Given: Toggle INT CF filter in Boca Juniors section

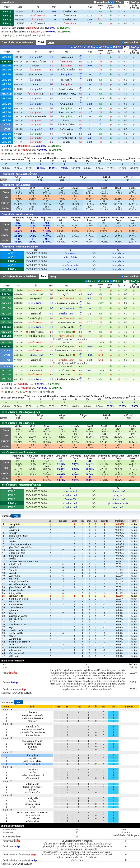Looking at the screenshot, I should (x=111, y=47).
